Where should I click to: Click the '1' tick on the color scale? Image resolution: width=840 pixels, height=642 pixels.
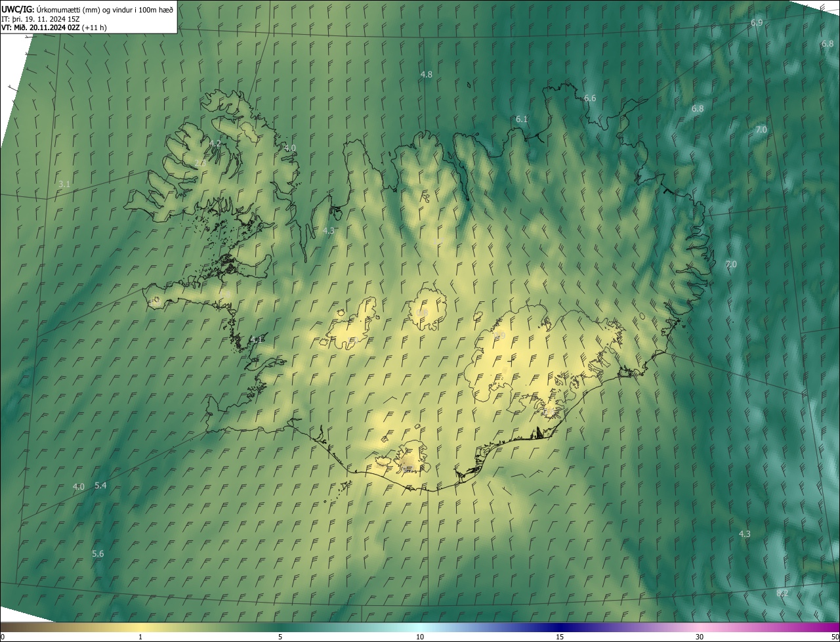(140, 637)
